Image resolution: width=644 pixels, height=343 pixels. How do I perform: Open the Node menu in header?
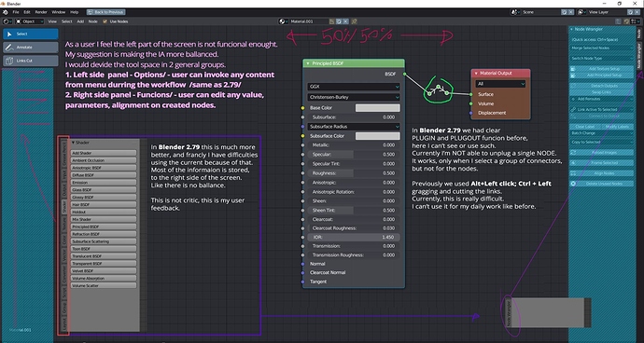pyautogui.click(x=93, y=21)
